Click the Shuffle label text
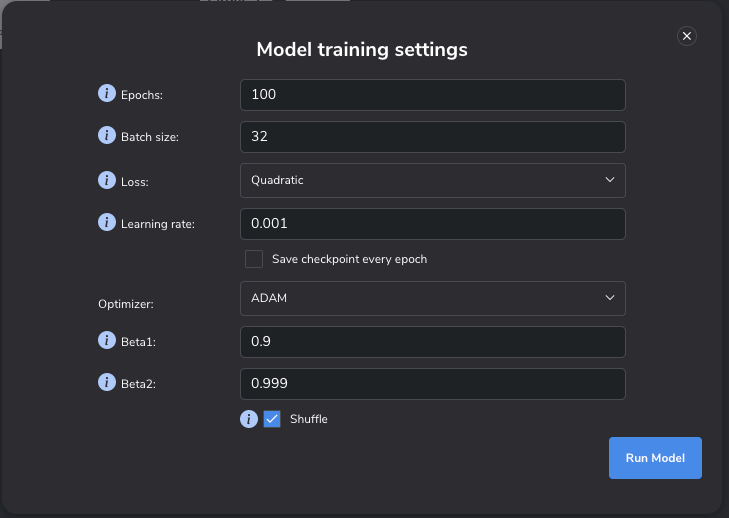The width and height of the screenshot is (729, 518). (x=309, y=419)
